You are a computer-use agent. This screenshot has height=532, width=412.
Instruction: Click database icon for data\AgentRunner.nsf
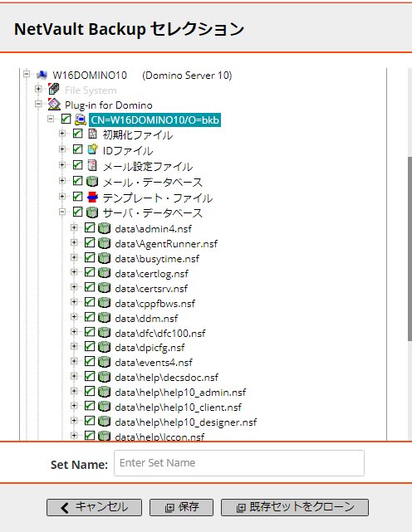pos(105,243)
